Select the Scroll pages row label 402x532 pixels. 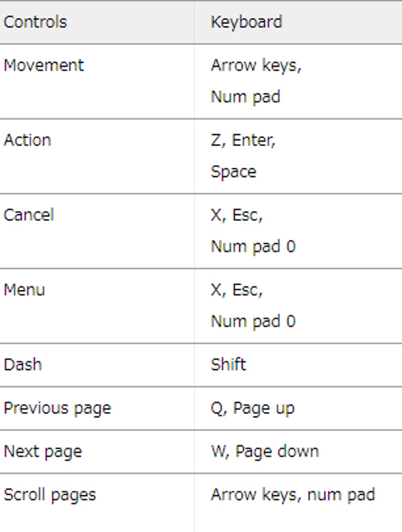tap(50, 495)
